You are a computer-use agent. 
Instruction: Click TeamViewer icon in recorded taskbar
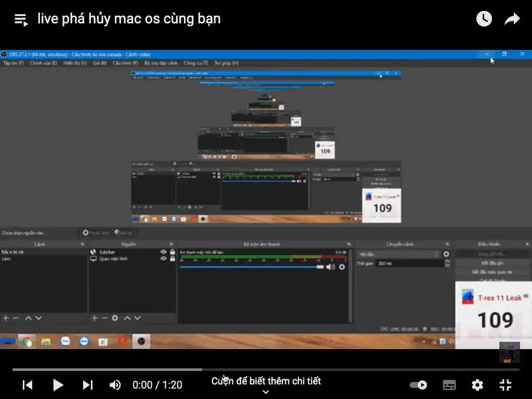[x=84, y=341]
